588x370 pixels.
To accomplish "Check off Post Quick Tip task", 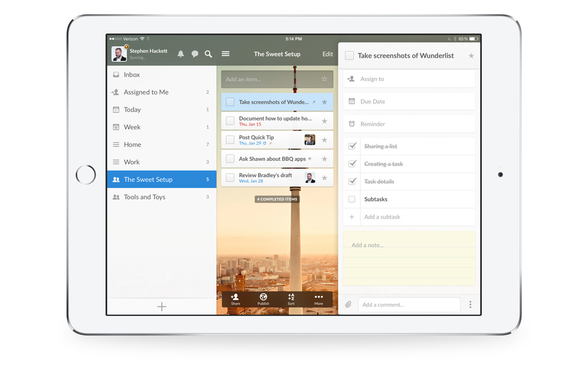I will 230,140.
